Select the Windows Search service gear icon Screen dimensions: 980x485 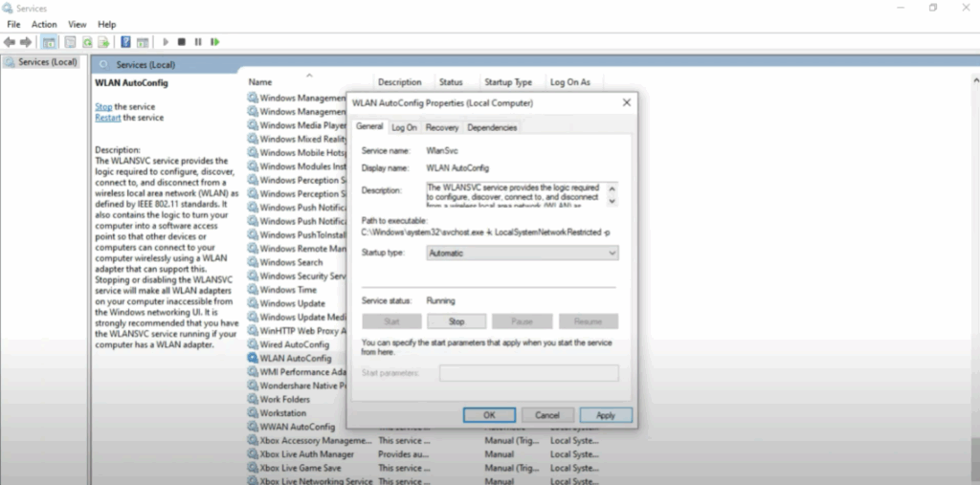tap(253, 262)
